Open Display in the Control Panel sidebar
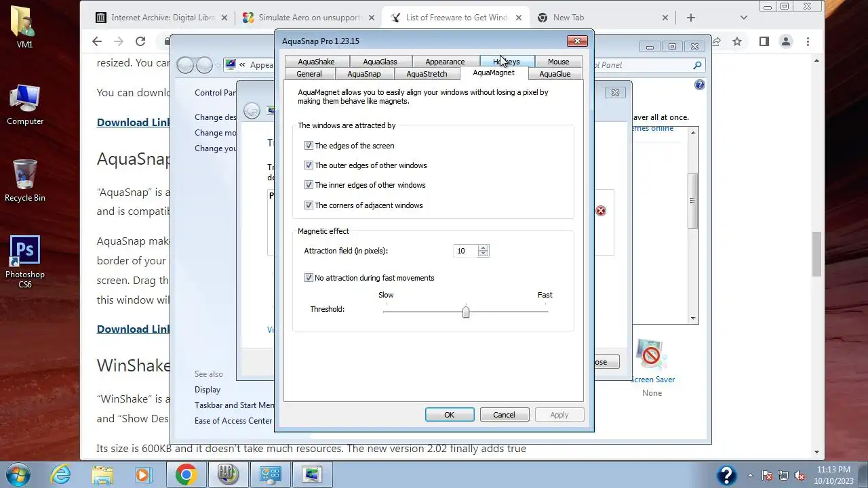The image size is (868, 488). (208, 390)
